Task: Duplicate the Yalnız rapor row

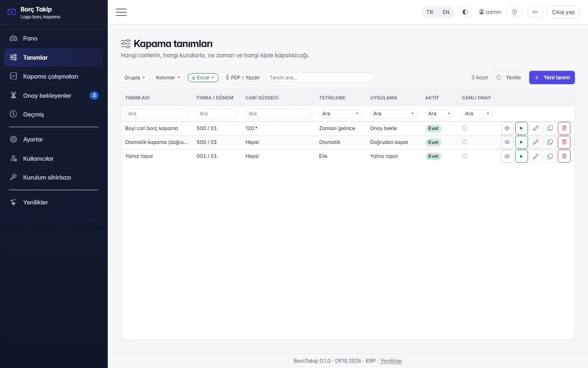Action: coord(550,156)
